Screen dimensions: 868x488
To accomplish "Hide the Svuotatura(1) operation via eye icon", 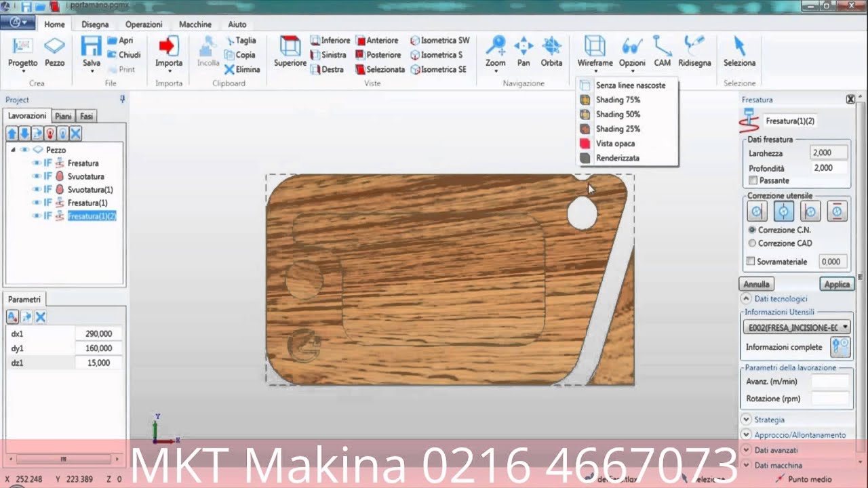I will pyautogui.click(x=37, y=190).
